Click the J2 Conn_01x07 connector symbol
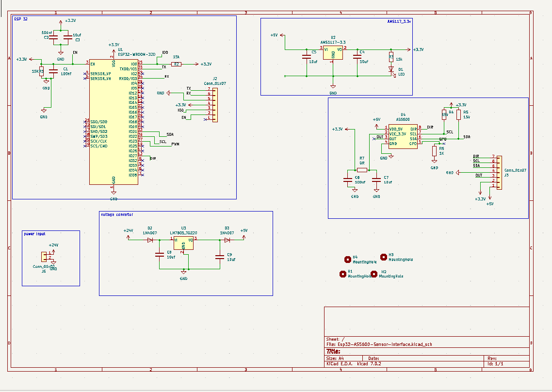 pos(215,105)
